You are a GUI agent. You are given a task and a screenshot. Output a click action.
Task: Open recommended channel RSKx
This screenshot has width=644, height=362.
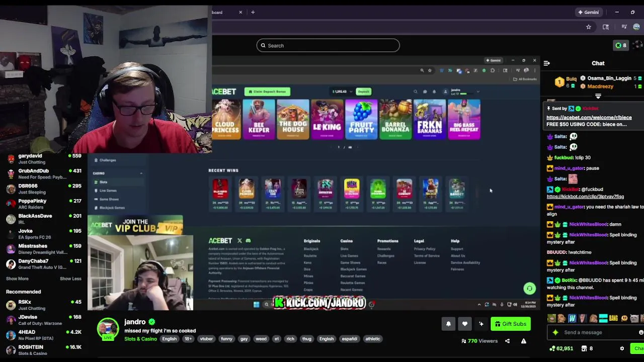click(44, 305)
